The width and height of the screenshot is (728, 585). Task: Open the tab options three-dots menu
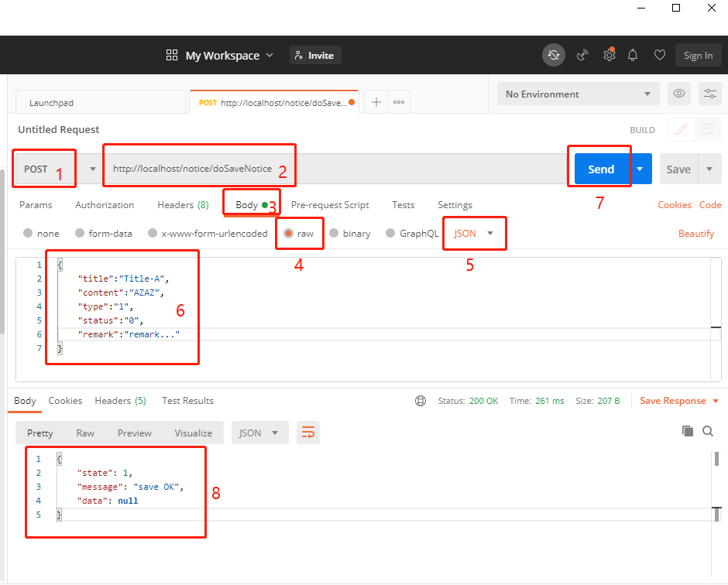[x=399, y=102]
